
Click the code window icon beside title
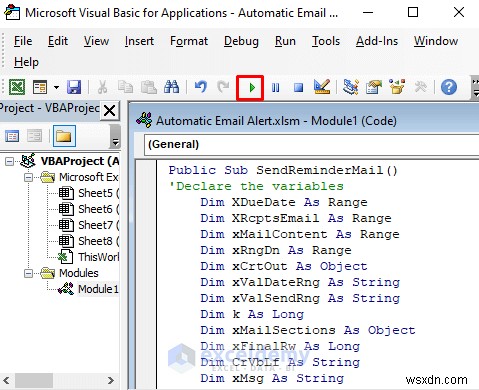pyautogui.click(x=144, y=120)
